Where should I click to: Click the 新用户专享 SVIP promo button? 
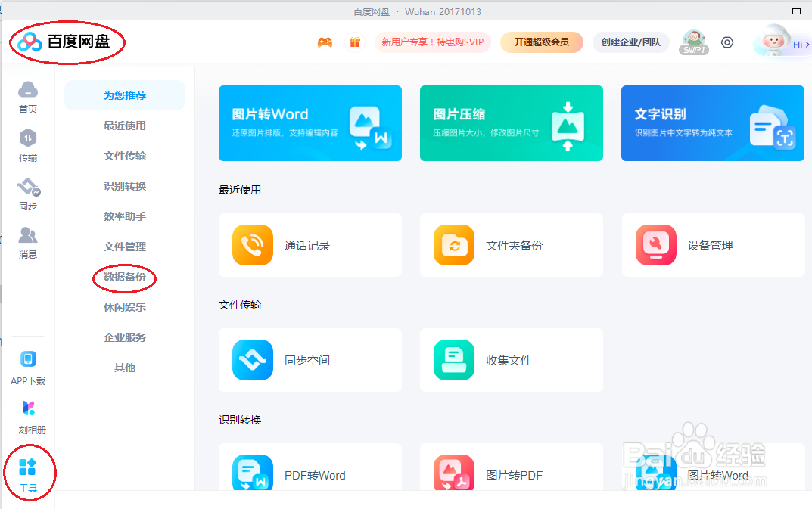click(x=433, y=42)
